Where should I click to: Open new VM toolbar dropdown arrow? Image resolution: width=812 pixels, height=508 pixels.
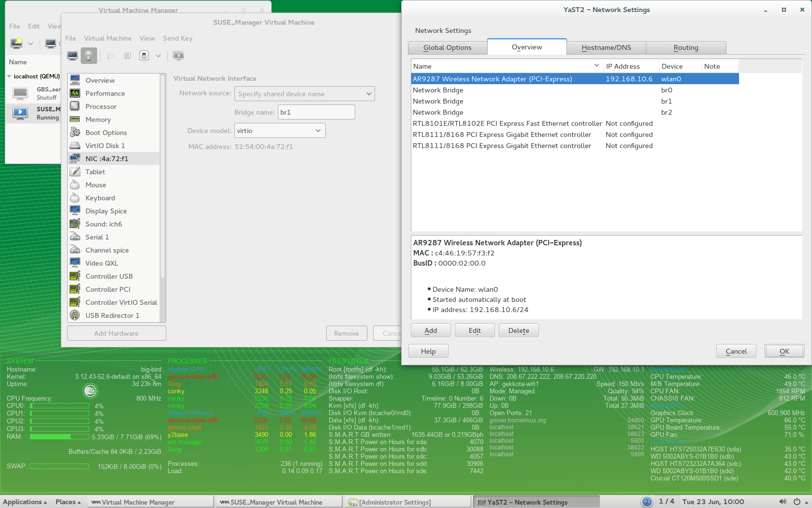(x=30, y=44)
